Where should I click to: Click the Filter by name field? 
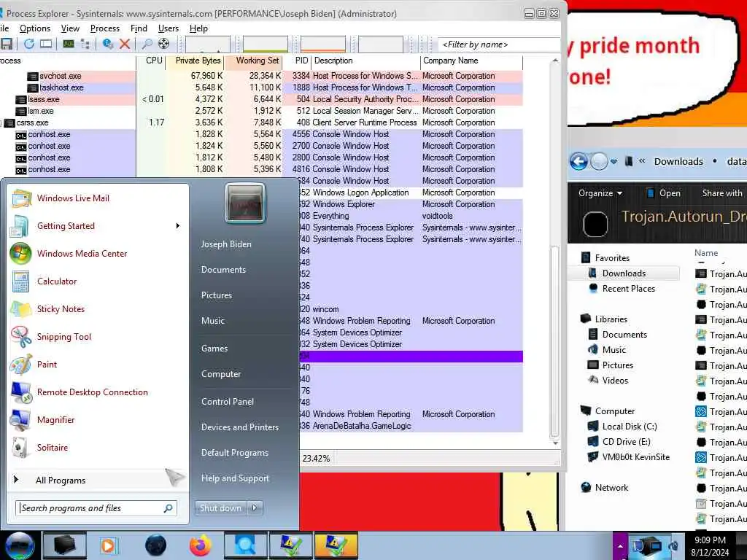pos(498,44)
